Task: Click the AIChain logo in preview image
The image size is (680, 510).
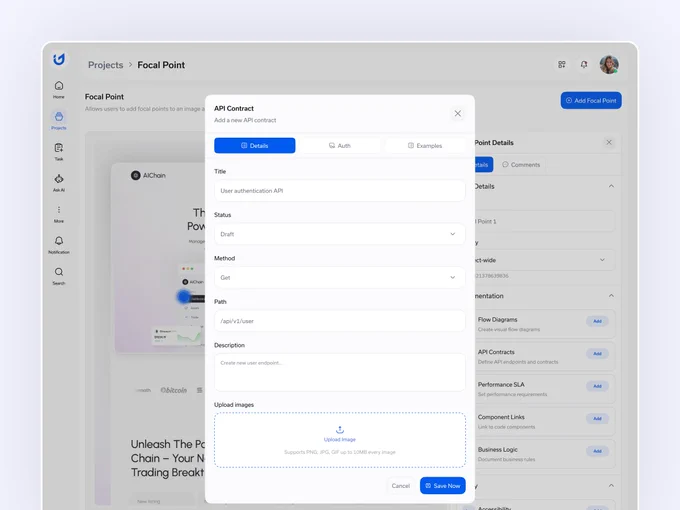Action: (148, 176)
